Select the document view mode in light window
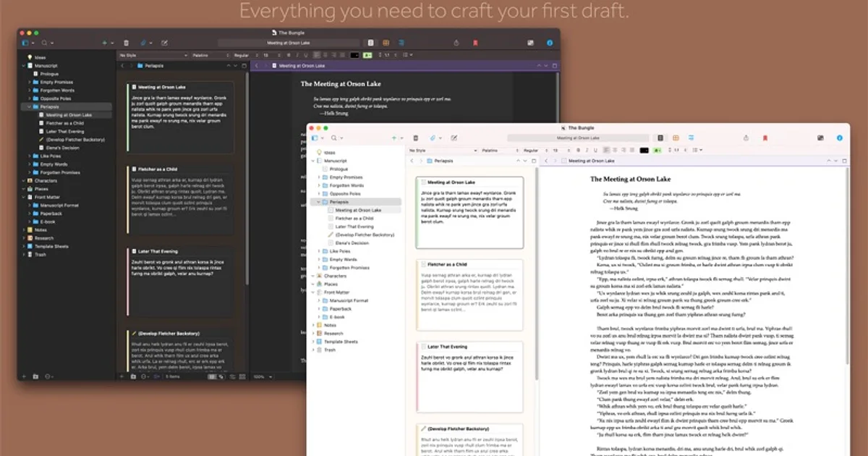 pos(660,138)
